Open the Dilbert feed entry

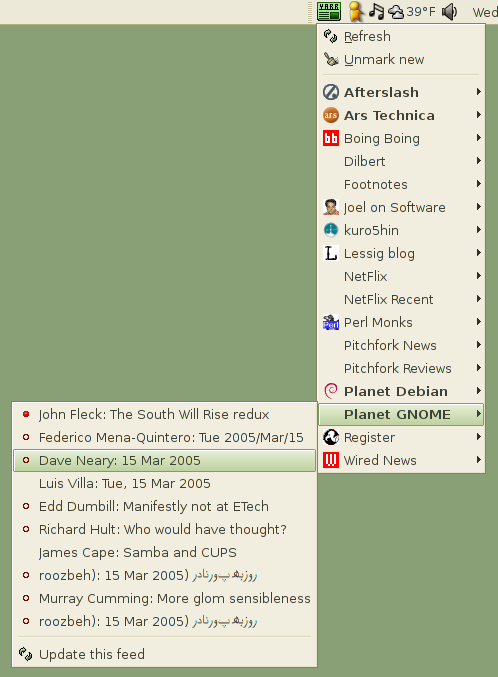pos(401,161)
